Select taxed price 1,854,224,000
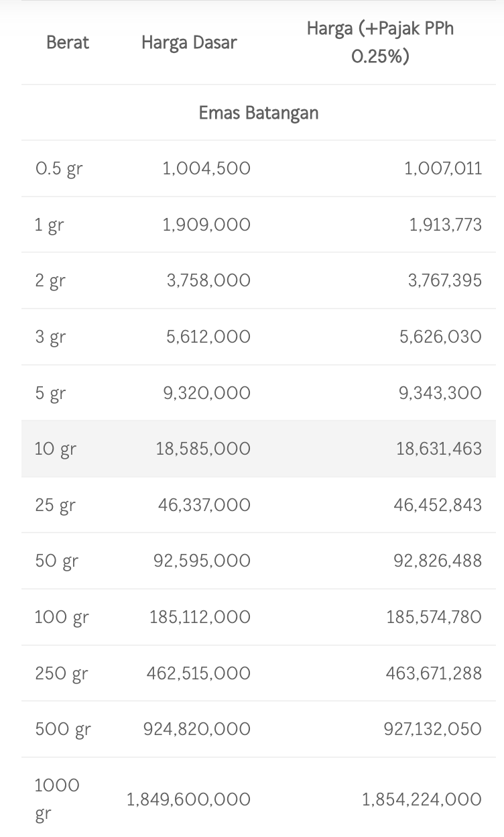This screenshot has height=837, width=504. [x=422, y=799]
